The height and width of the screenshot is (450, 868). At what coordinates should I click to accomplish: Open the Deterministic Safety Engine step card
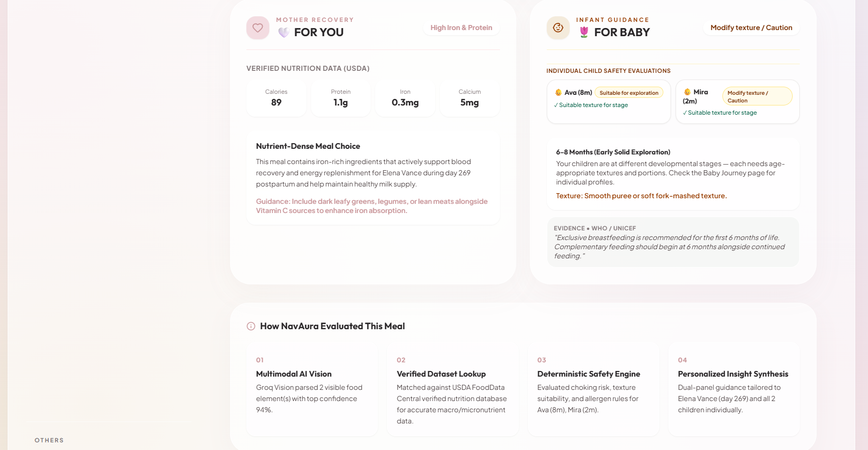point(594,389)
